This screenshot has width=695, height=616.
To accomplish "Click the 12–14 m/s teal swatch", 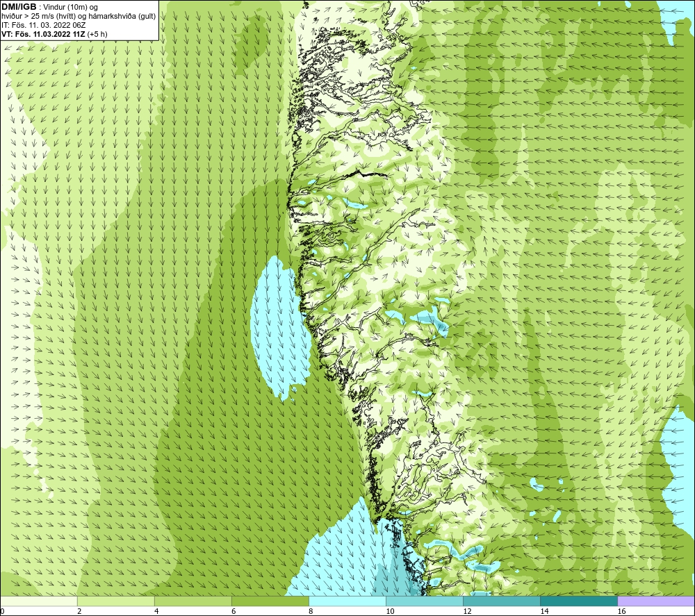I will (501, 601).
